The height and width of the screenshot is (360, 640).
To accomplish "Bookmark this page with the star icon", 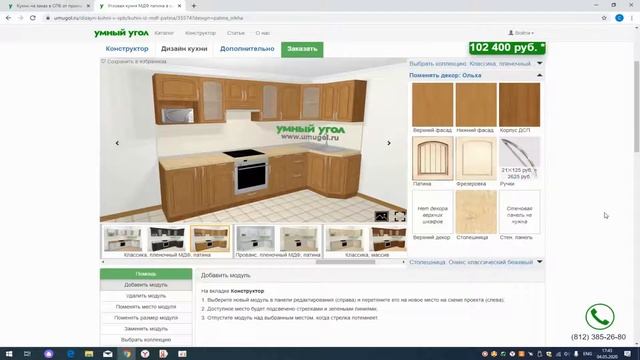I will (604, 18).
